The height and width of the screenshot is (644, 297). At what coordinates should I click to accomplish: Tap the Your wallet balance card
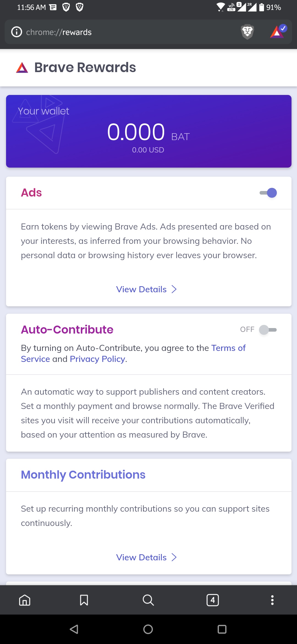pos(148,131)
